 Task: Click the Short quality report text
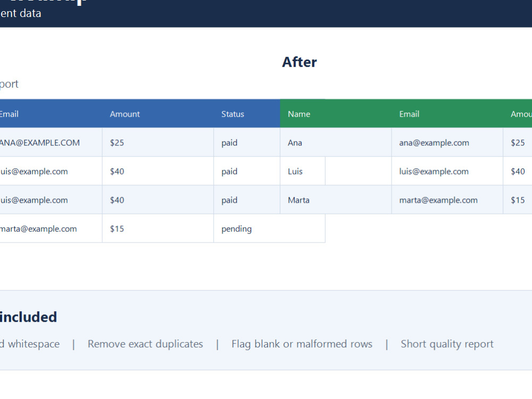tap(447, 344)
